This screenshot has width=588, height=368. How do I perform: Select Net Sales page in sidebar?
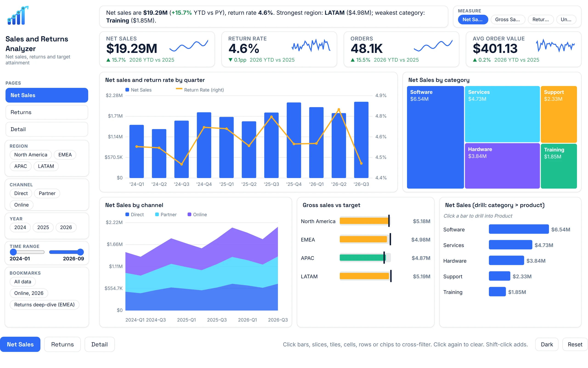pyautogui.click(x=47, y=95)
